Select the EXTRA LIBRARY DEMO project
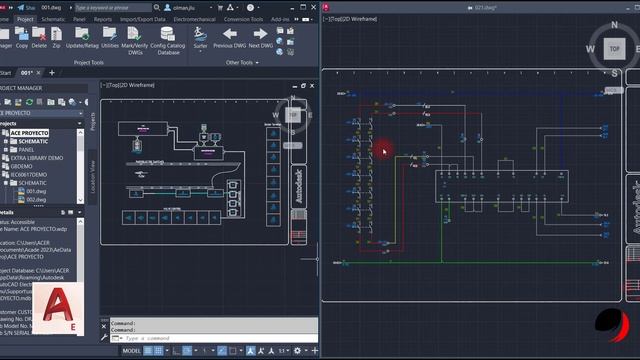 click(37, 158)
